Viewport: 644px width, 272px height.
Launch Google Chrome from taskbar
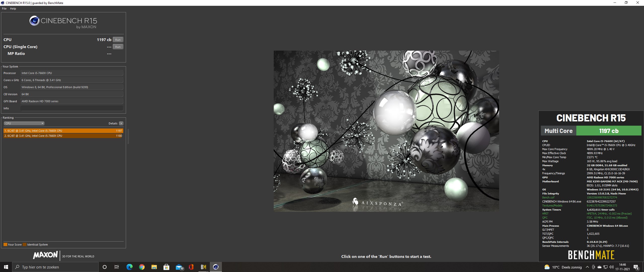(x=142, y=267)
